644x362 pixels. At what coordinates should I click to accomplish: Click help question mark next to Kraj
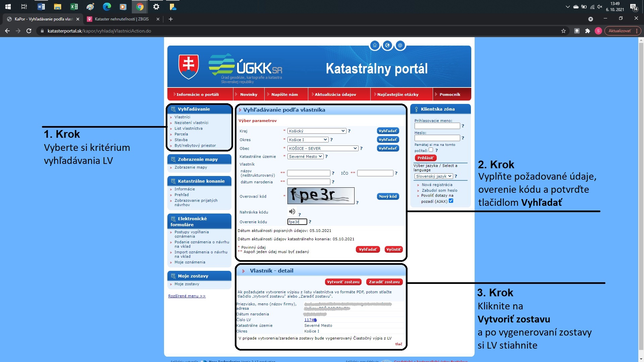pos(349,131)
